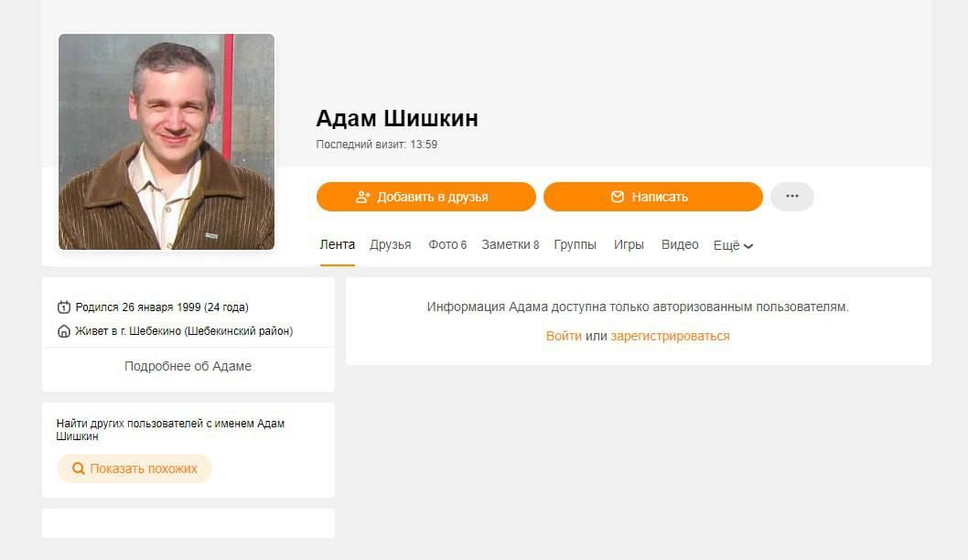Open the Группы tab

pyautogui.click(x=575, y=244)
